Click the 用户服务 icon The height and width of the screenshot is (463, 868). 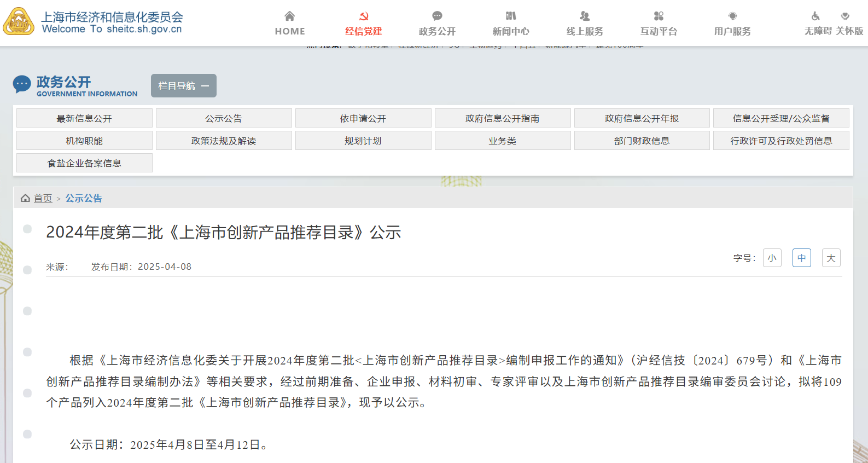coord(732,16)
